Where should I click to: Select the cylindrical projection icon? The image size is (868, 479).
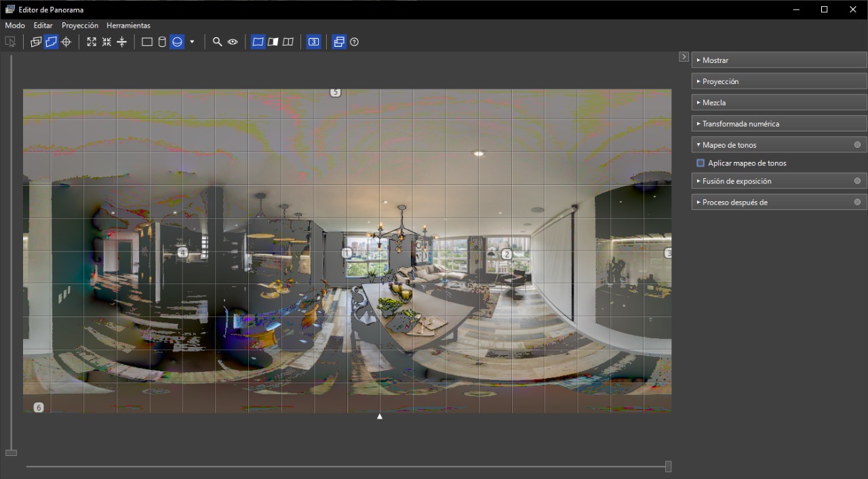click(161, 42)
